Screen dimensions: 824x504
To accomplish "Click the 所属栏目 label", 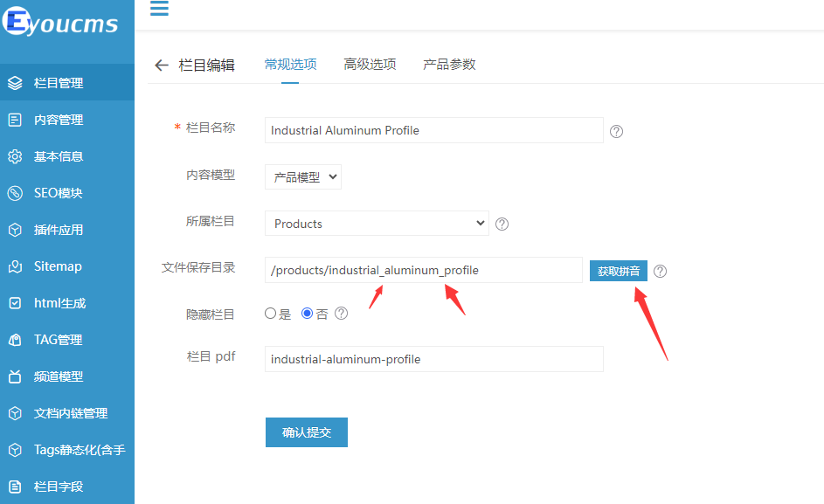I will coord(211,221).
